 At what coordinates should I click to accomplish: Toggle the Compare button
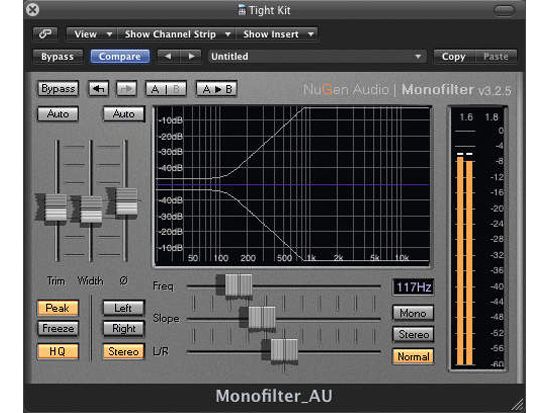(x=120, y=56)
